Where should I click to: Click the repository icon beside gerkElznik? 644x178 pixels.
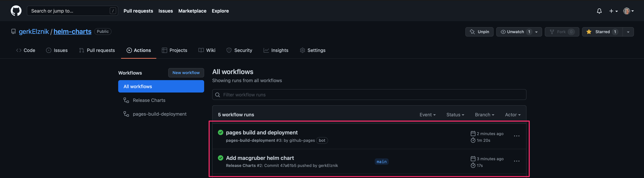pos(13,32)
